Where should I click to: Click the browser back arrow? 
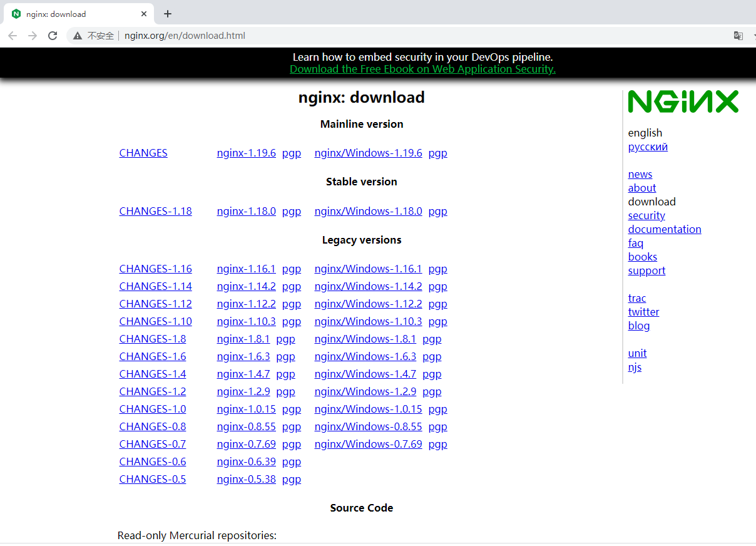13,36
